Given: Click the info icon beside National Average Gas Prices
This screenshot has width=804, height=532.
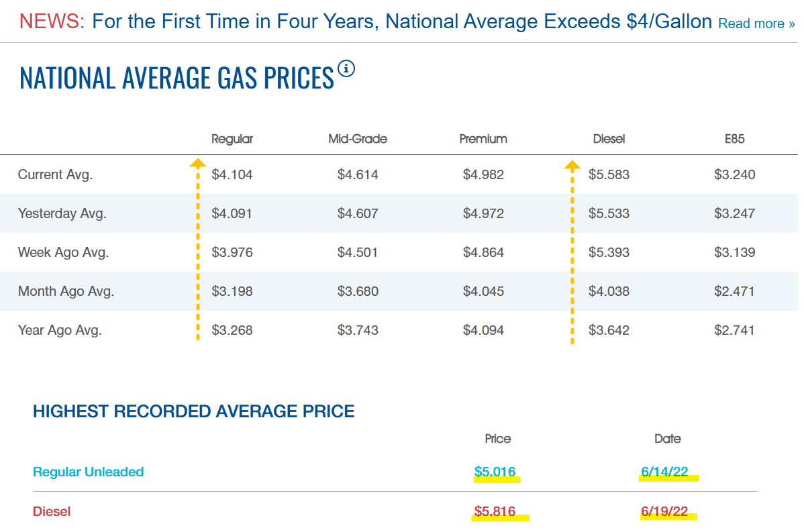Looking at the screenshot, I should click(346, 68).
